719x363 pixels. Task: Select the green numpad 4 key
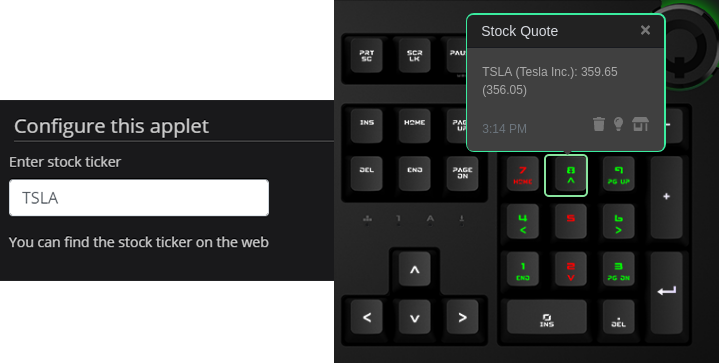(x=523, y=222)
